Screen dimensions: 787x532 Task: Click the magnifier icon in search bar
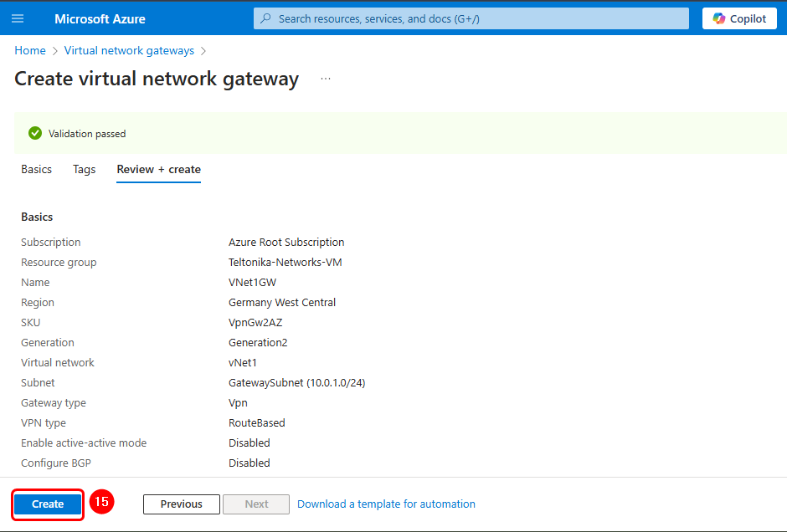tap(266, 18)
